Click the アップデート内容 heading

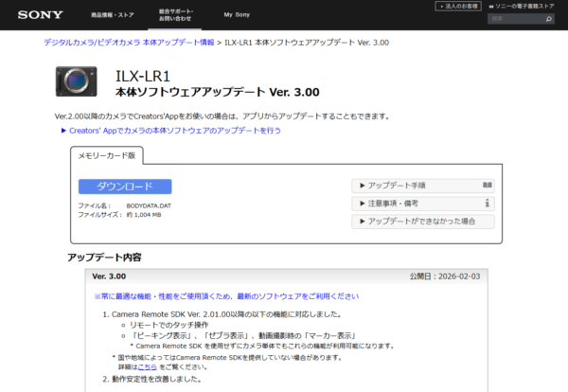(104, 258)
